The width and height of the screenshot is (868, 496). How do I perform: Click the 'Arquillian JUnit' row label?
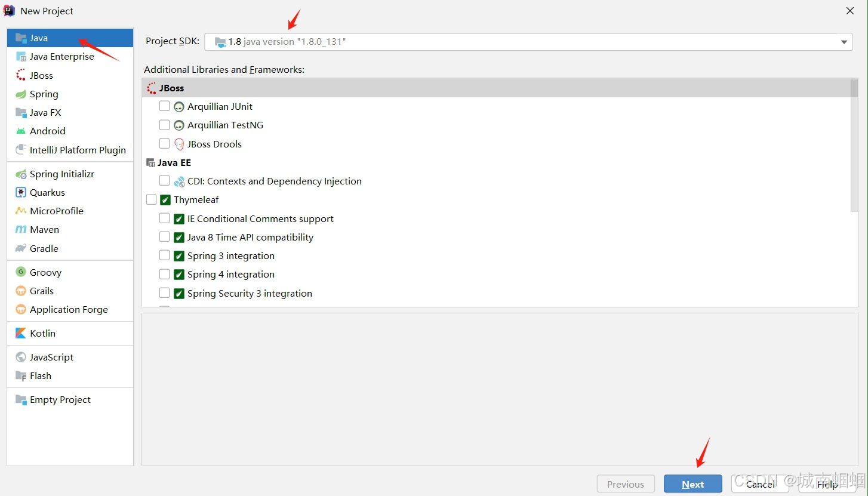pyautogui.click(x=220, y=106)
